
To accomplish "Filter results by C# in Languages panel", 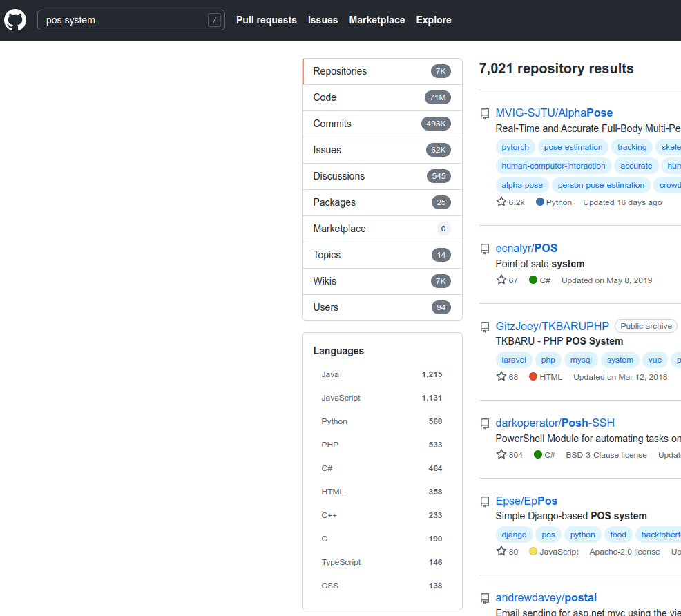I will click(382, 468).
